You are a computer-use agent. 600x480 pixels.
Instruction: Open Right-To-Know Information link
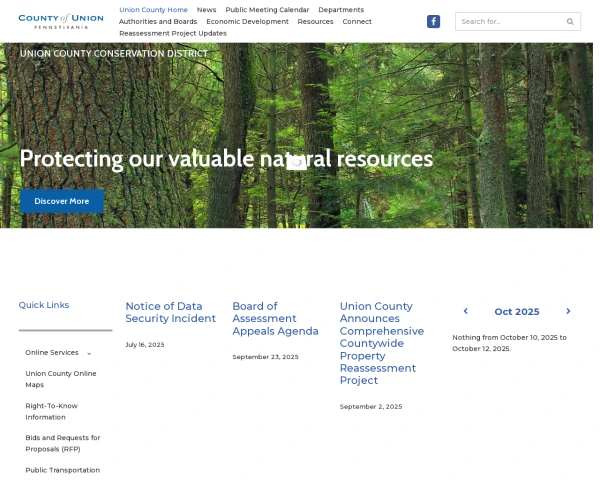point(51,411)
